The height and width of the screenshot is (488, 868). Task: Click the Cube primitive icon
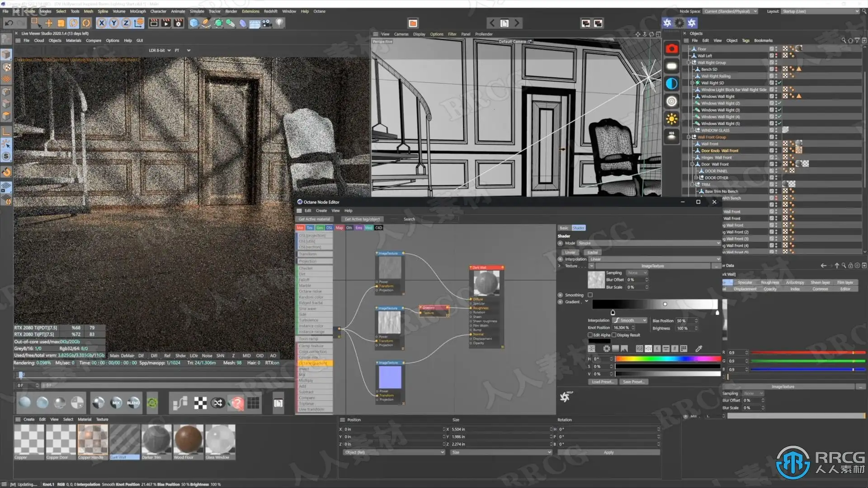click(x=194, y=23)
